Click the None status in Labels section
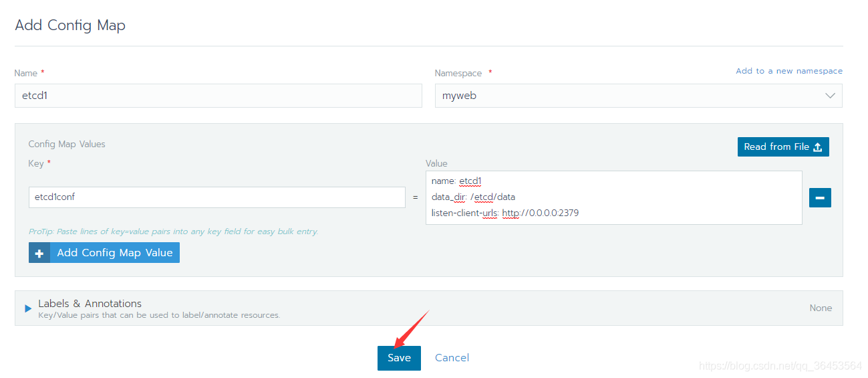The width and height of the screenshot is (868, 378). coord(821,308)
